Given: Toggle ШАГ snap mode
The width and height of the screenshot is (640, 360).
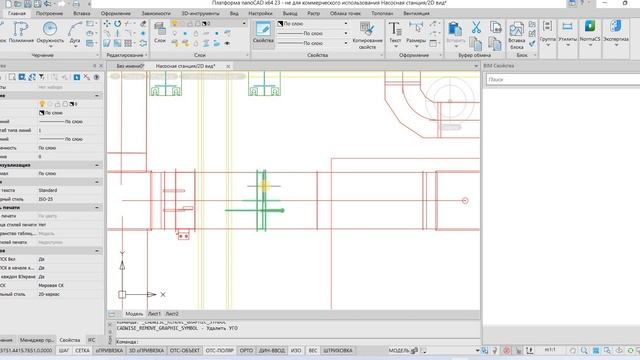Looking at the screenshot, I should [x=64, y=351].
